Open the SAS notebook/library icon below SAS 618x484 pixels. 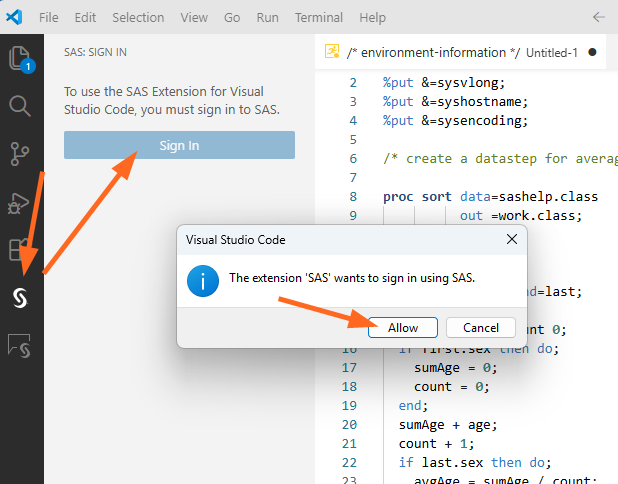click(x=19, y=346)
